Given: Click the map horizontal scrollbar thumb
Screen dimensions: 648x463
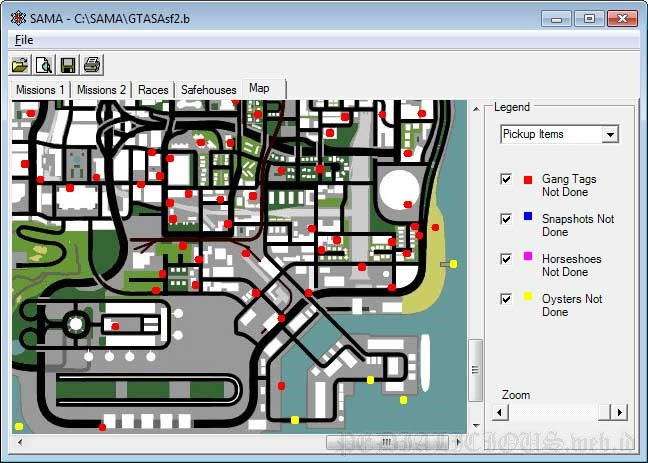Looking at the screenshot, I should (x=386, y=442).
